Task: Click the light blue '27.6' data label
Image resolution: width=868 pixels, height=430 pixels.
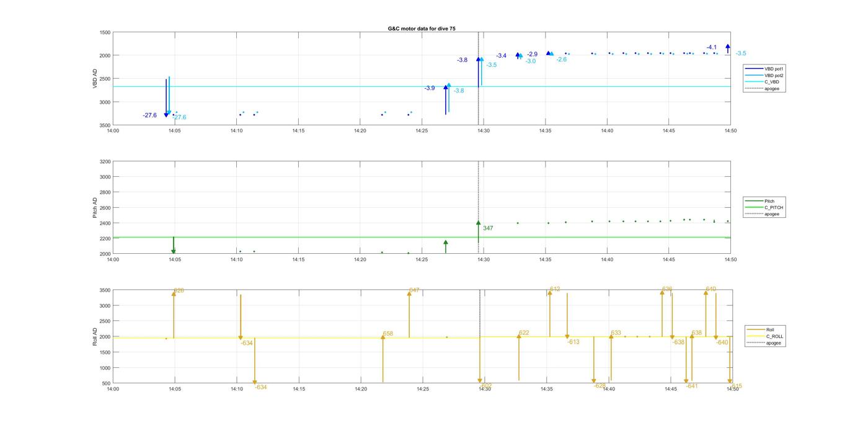Action: coord(180,117)
